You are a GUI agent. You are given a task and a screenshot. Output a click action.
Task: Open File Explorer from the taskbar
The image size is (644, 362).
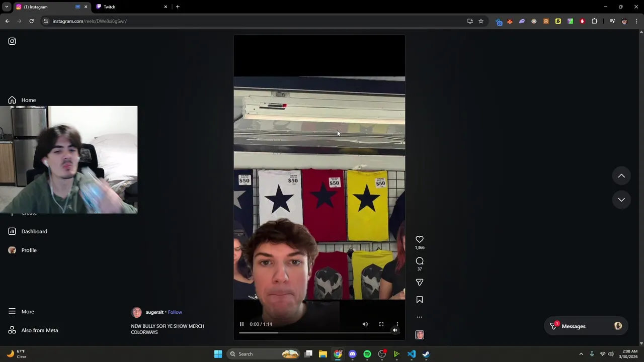[x=323, y=354]
